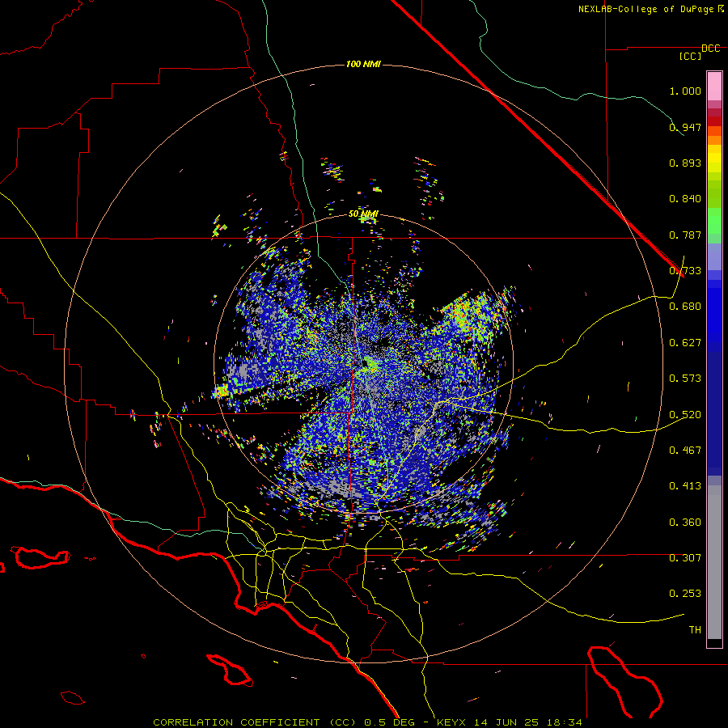Click the KEYX radar station identifier
This screenshot has width=728, height=728.
click(x=453, y=722)
